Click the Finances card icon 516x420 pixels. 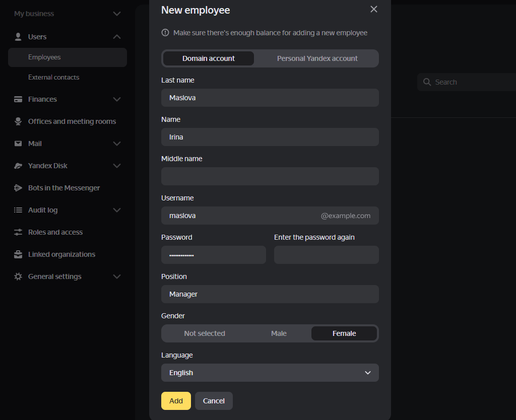(18, 99)
